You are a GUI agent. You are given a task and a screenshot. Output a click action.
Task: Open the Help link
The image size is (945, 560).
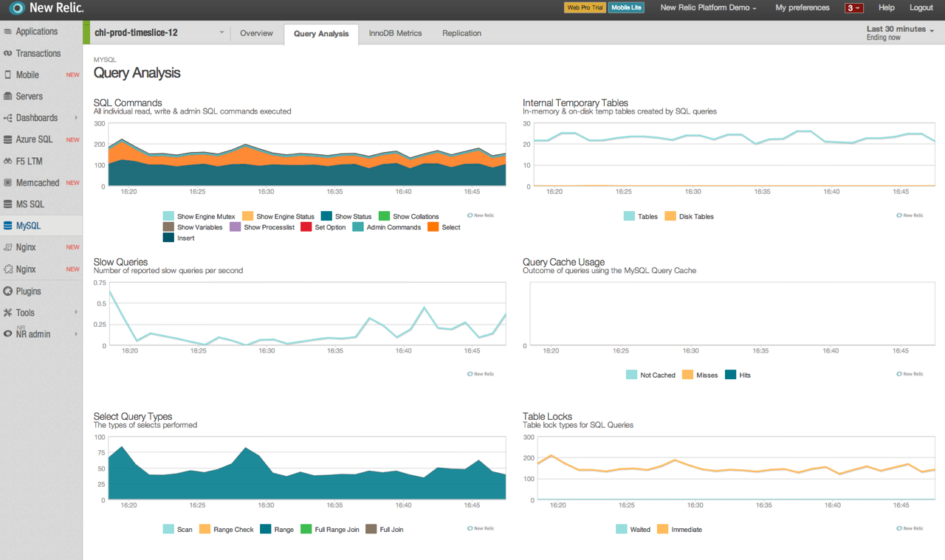887,7
